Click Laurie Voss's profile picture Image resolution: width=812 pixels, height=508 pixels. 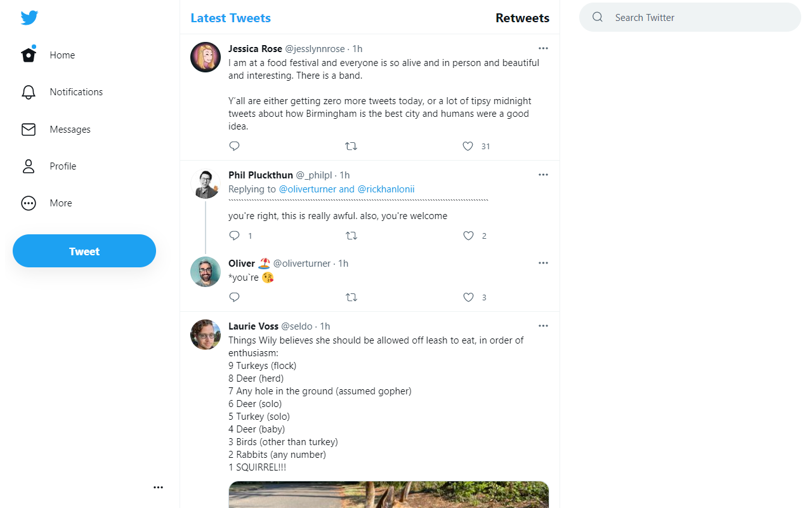(205, 334)
